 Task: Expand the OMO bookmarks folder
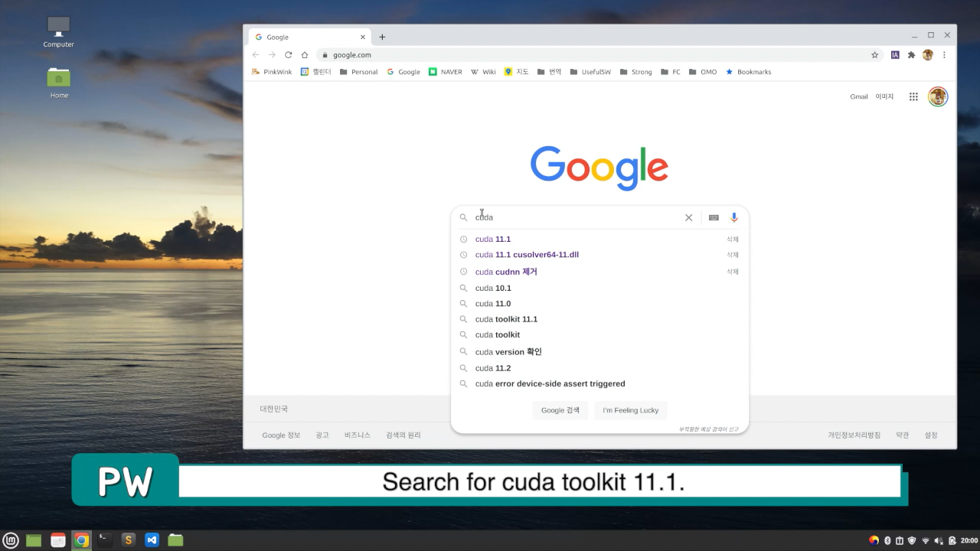pos(702,72)
